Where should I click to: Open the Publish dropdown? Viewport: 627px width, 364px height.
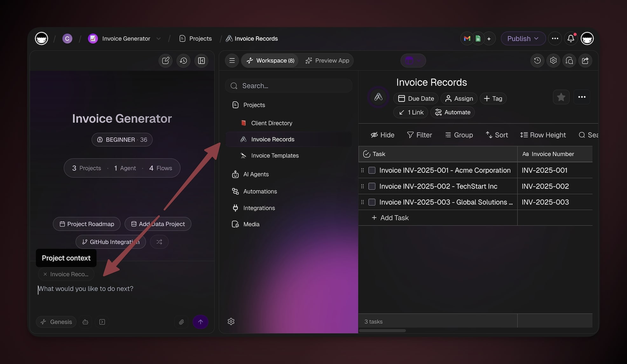coord(523,38)
